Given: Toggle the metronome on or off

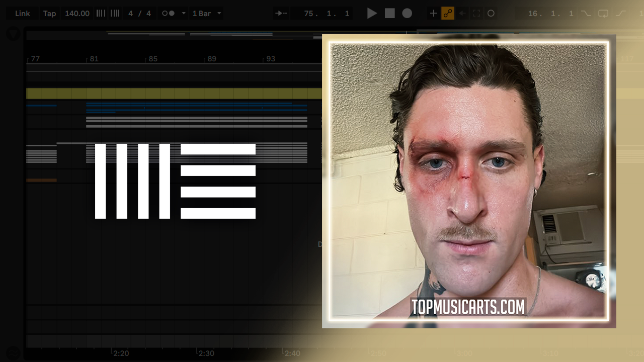Looking at the screenshot, I should pyautogui.click(x=168, y=14).
